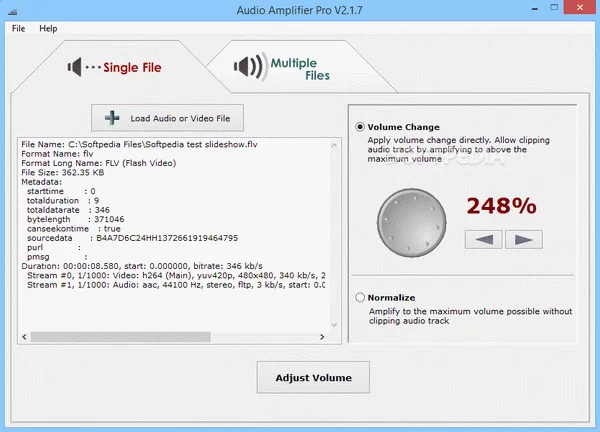Image resolution: width=600 pixels, height=432 pixels.
Task: Click the 'File Size: 362.35 KB' line
Action: pos(62,173)
